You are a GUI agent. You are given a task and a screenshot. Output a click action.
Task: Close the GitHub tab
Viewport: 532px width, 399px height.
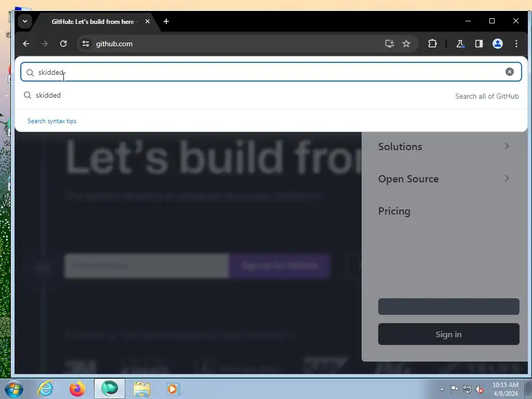tap(148, 21)
